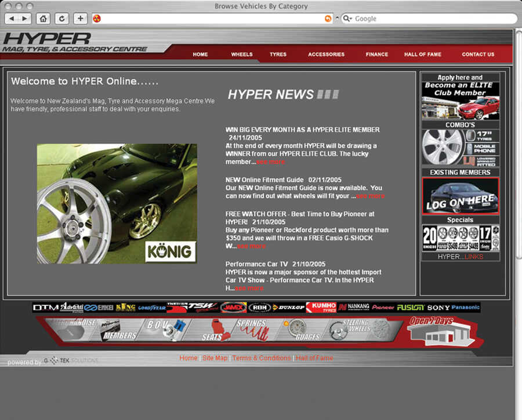Open 'see more' for the Elite Member news
The image size is (522, 420).
271,162
